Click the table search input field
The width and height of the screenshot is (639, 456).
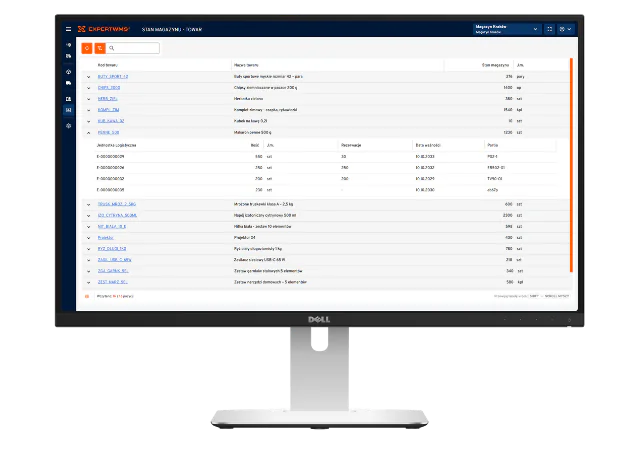133,48
